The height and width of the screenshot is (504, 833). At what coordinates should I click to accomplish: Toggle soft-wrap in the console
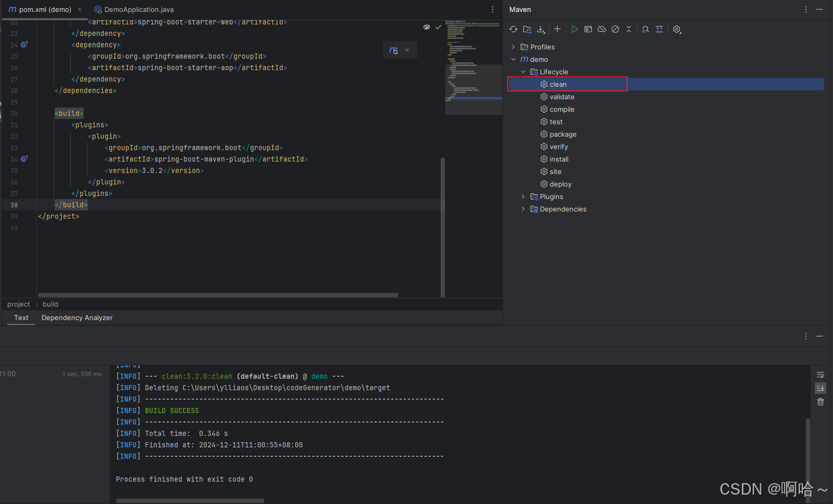pyautogui.click(x=820, y=375)
